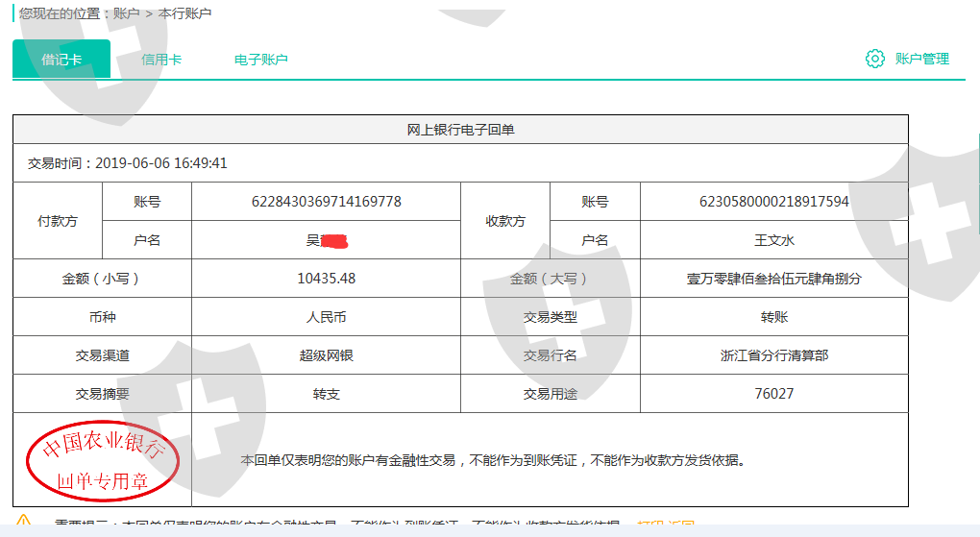Viewport: 980px width, 537px height.
Task: Click the 网上银行电子回单 title header
Action: tap(460, 130)
